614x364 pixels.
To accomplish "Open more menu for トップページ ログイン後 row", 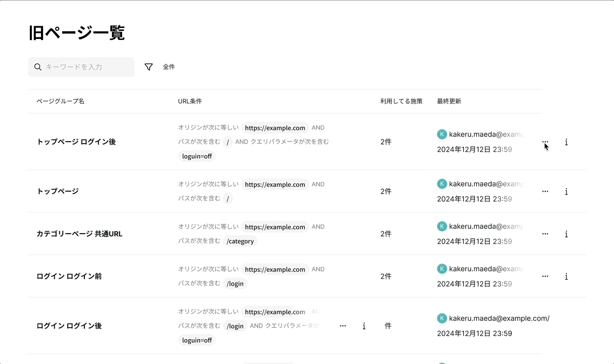I will 545,142.
